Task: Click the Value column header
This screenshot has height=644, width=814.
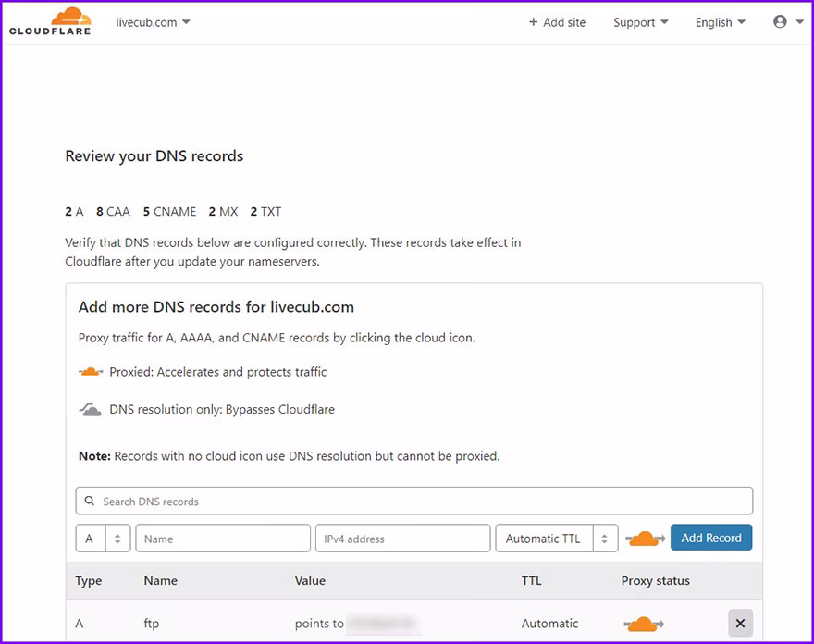Action: click(x=310, y=581)
